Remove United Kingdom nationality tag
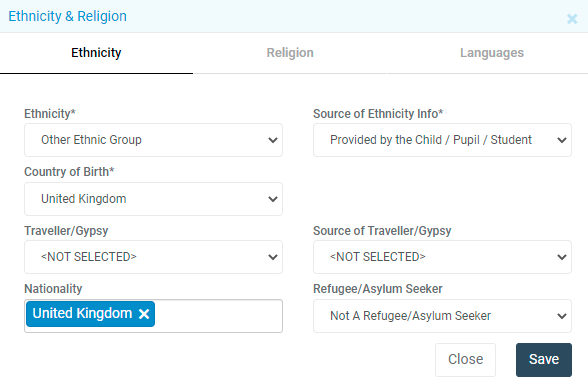588x389 pixels. pos(144,314)
